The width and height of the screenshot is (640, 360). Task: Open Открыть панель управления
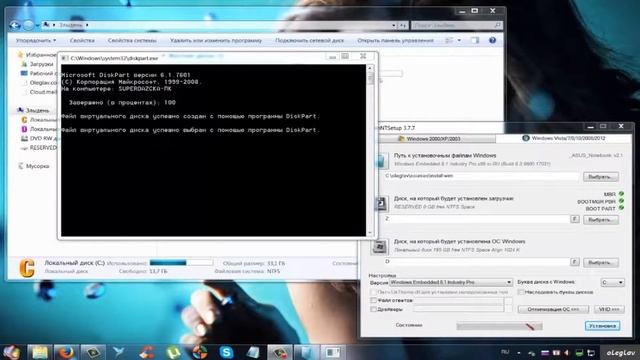[x=395, y=40]
